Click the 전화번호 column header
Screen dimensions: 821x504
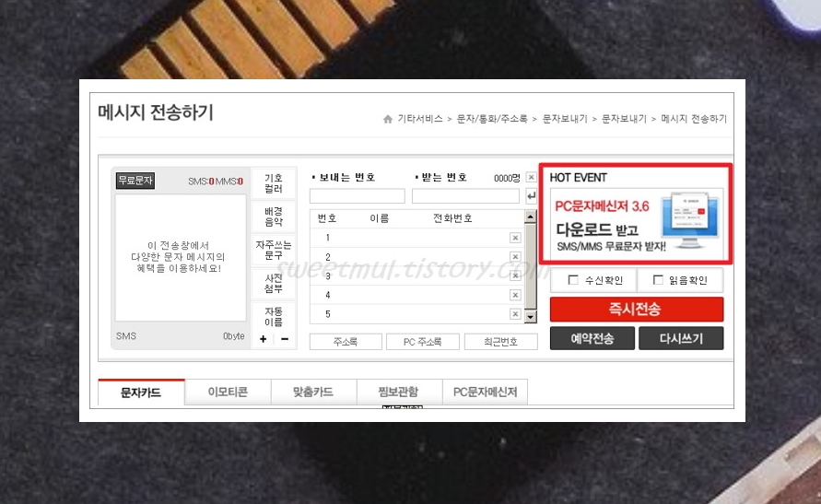(452, 218)
